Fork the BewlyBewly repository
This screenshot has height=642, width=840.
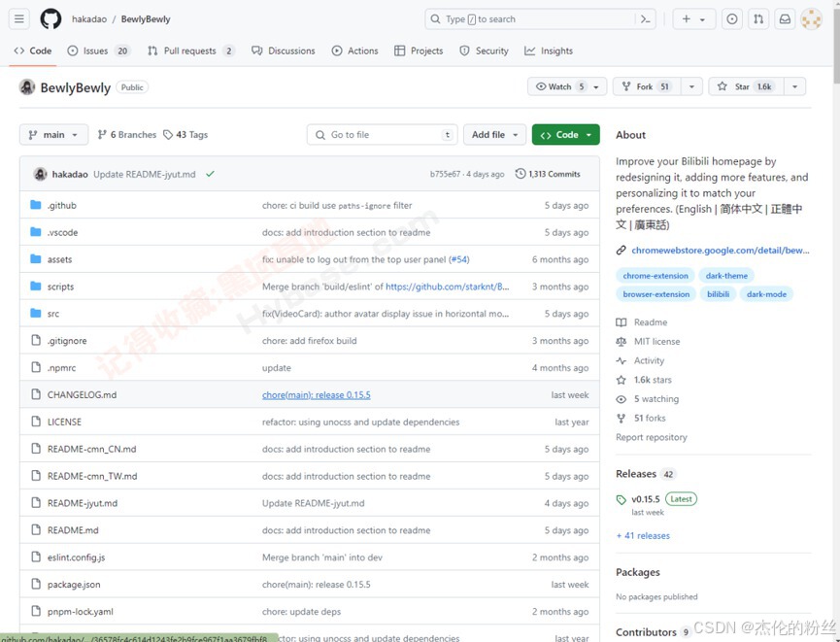[647, 86]
